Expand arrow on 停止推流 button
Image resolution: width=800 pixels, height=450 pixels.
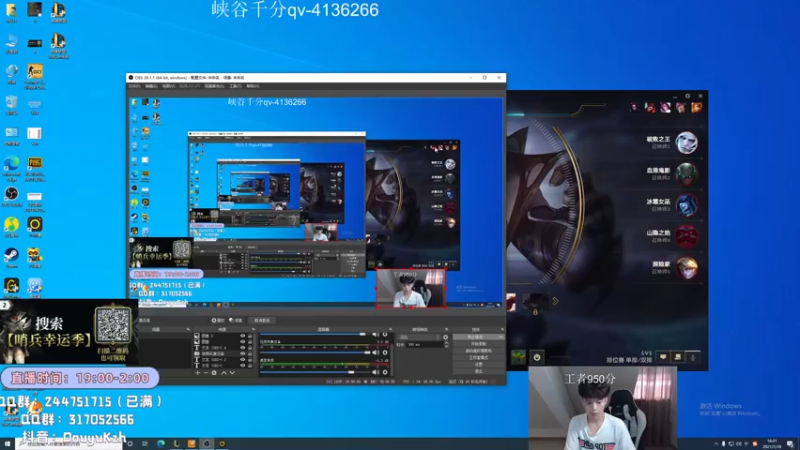click(501, 337)
